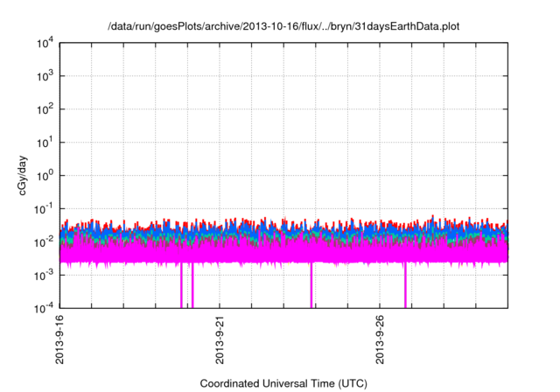The image size is (560, 392).
Task: Click the cGy/day y-axis label
Action: tap(22, 175)
